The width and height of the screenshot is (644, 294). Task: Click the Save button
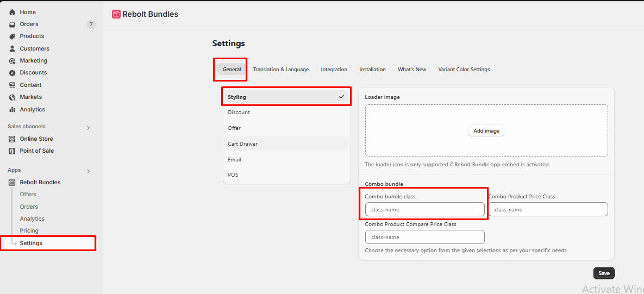pyautogui.click(x=604, y=273)
